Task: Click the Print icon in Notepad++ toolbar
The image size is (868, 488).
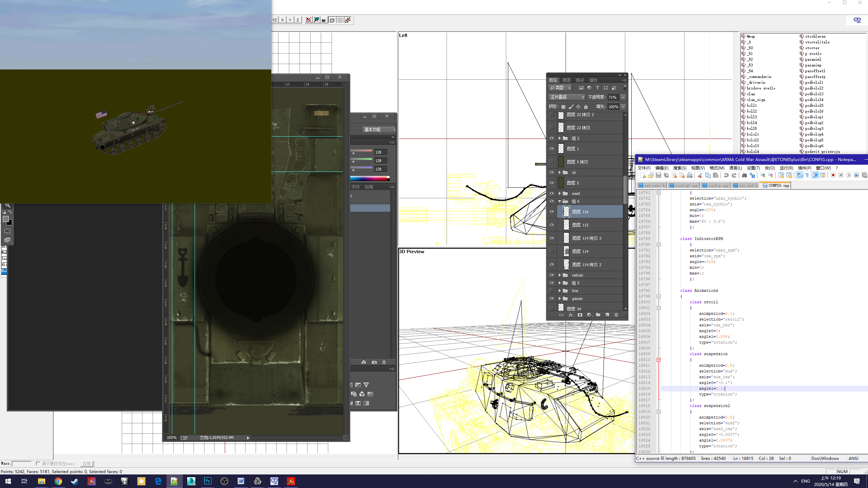Action: 690,175
